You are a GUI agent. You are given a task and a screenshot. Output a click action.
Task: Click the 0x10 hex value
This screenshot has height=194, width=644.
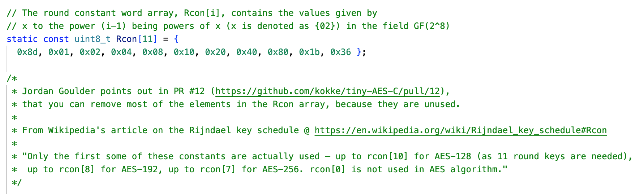(x=184, y=52)
